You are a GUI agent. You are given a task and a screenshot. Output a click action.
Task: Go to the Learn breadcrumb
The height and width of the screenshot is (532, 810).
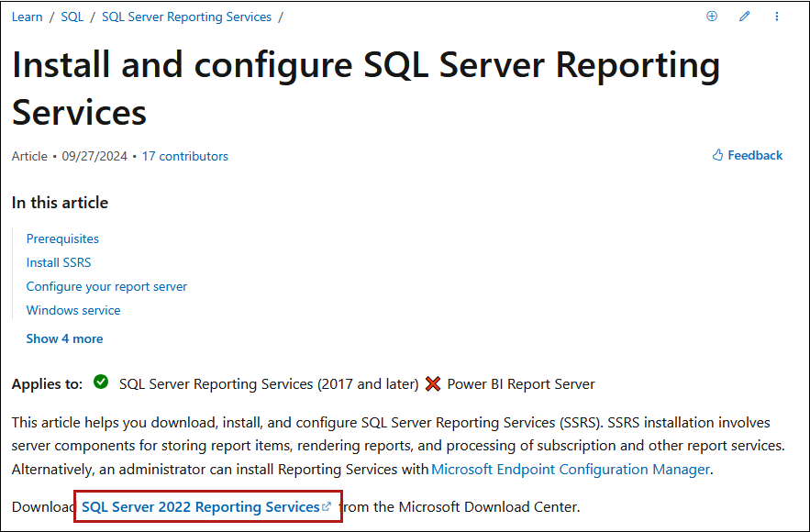(27, 17)
